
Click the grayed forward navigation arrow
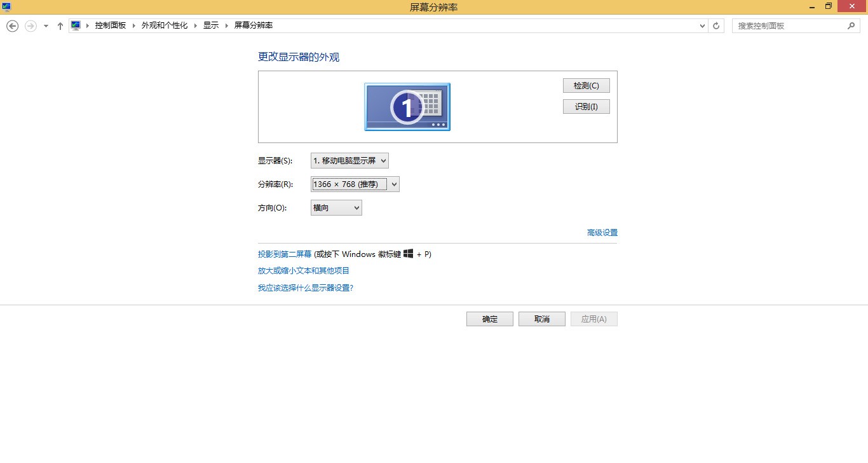[x=29, y=25]
